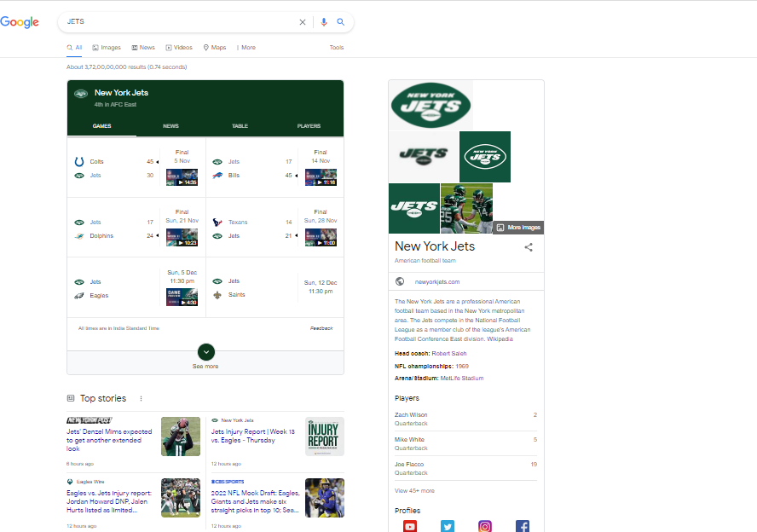
Task: Play Colts vs Jets highlight video
Action: (x=182, y=177)
